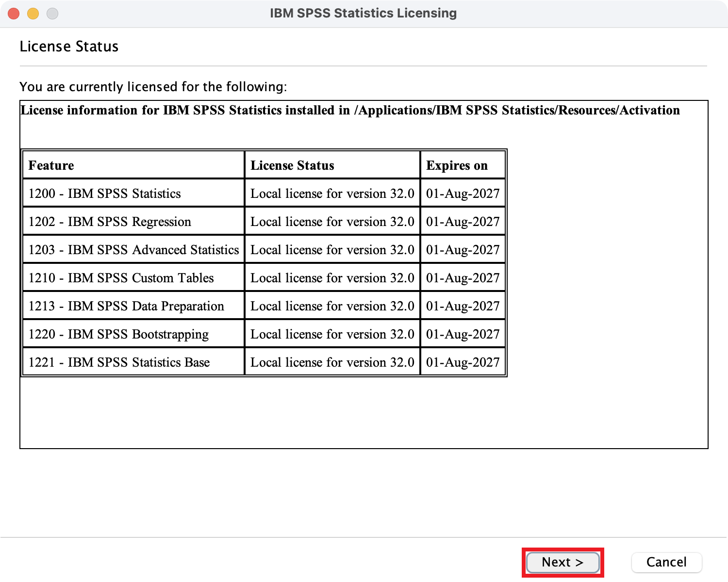Click expiry date of Custom Tables row
Viewport: 728px width, 582px height.
[463, 277]
